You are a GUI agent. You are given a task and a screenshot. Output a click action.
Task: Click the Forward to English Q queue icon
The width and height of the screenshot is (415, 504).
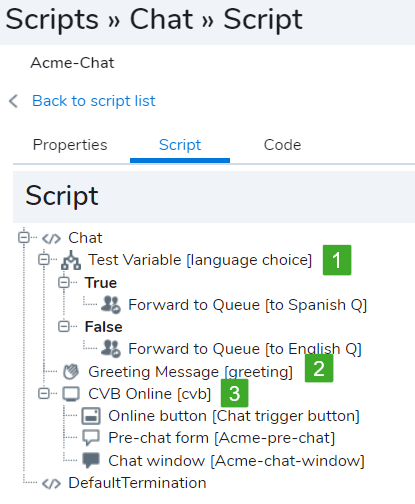pos(111,349)
